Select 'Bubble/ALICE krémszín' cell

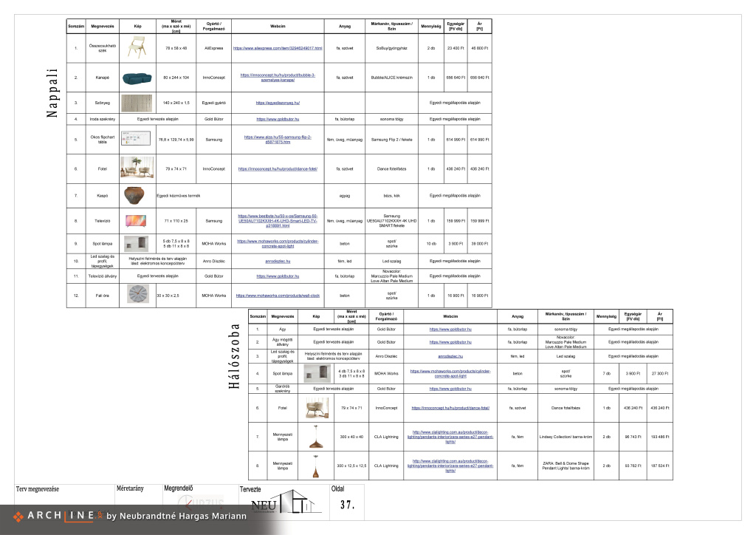click(391, 78)
